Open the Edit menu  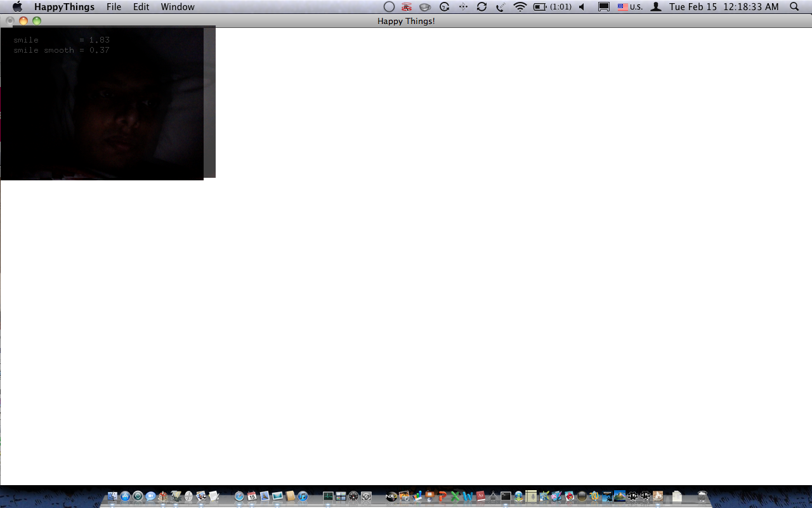(x=141, y=7)
